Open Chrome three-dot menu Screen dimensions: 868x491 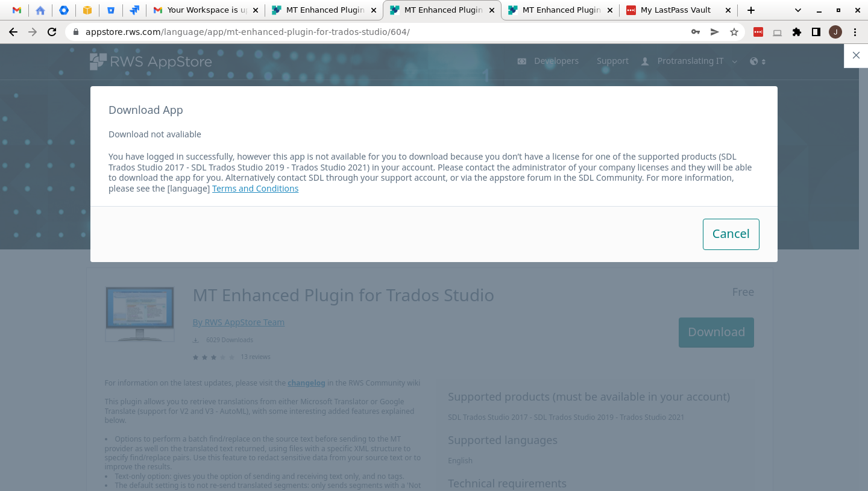point(855,32)
